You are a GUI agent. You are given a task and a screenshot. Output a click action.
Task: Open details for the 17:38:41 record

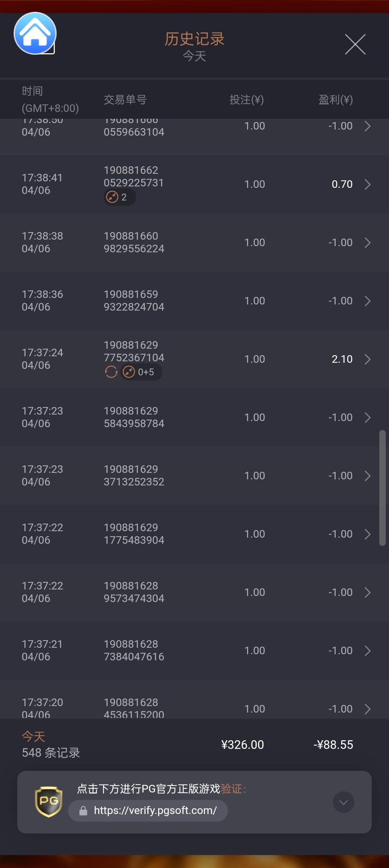point(367,184)
